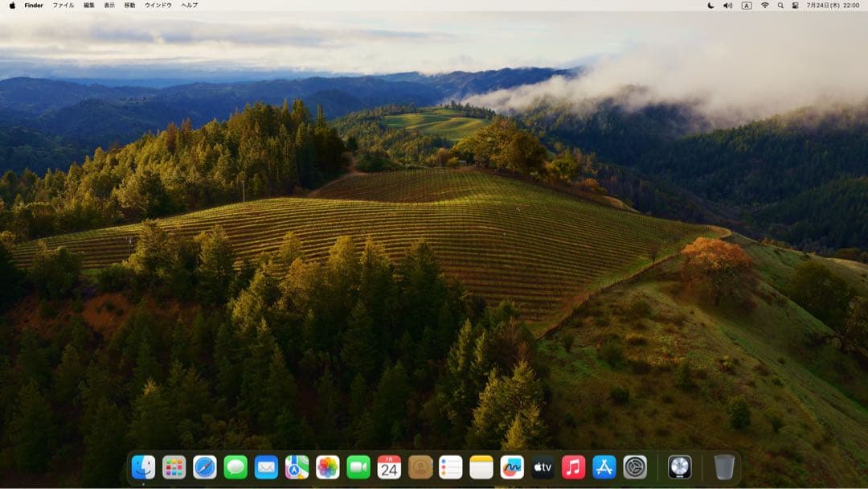The height and width of the screenshot is (489, 868).
Task: Open the ファイル menu
Action: click(63, 6)
